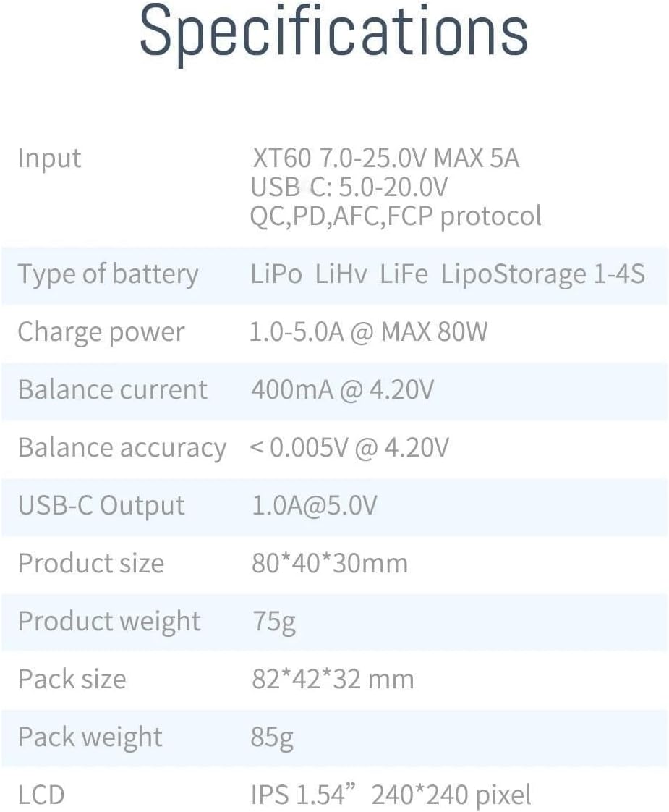The image size is (669, 812).
Task: Select the 1.0-5.0A @ MAX 80W value
Action: [369, 332]
